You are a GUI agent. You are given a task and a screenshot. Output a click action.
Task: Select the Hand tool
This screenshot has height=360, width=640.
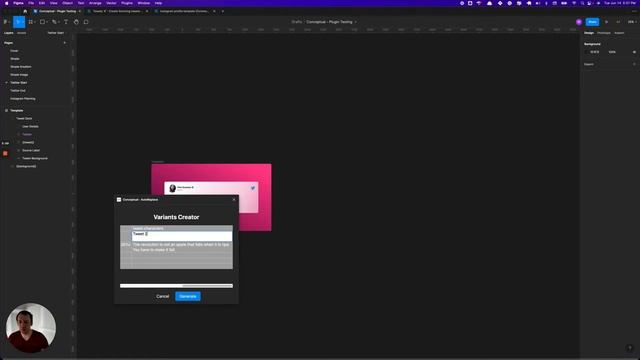click(76, 22)
